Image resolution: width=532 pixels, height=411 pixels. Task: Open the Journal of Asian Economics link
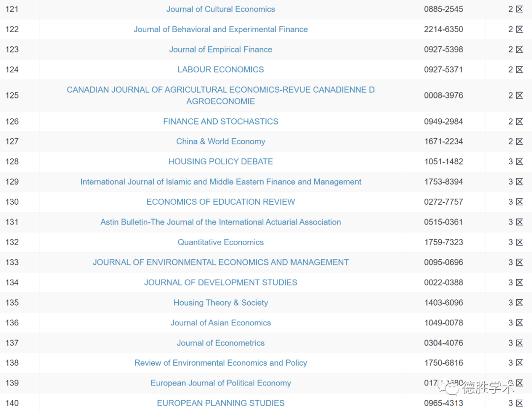pos(221,323)
